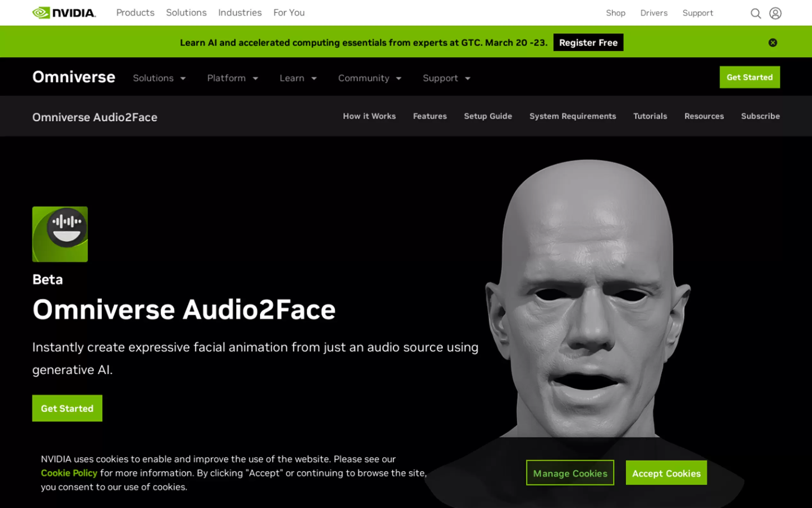Click the user account icon
Screen dimensions: 812x508
coord(776,13)
